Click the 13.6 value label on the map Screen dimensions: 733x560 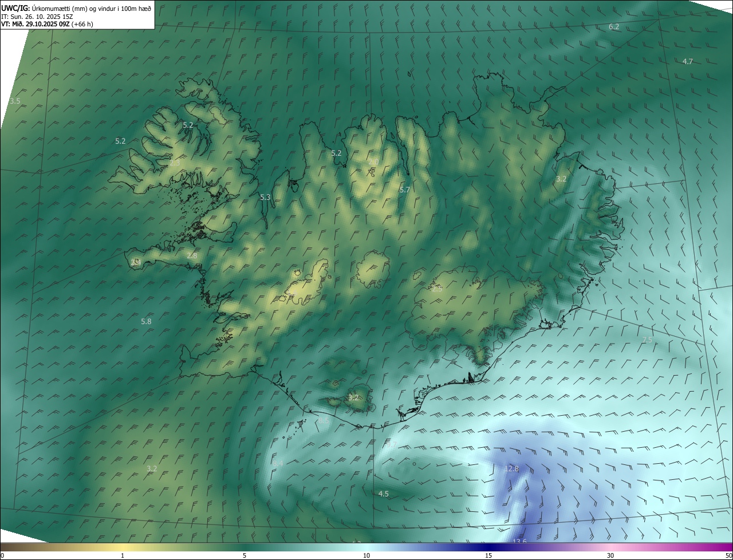(519, 542)
